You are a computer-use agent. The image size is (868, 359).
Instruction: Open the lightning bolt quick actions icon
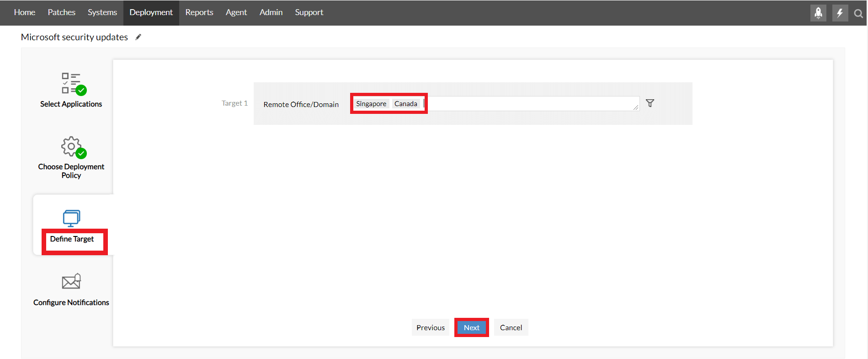(840, 13)
